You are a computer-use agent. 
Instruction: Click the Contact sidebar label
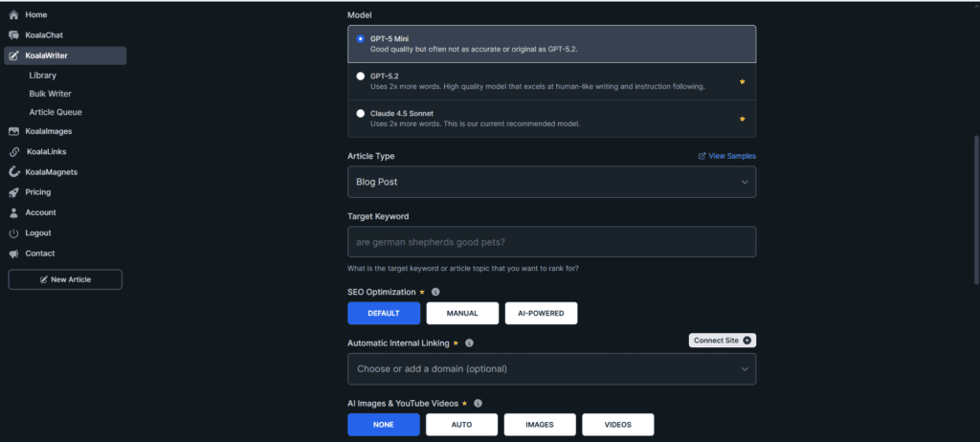40,254
